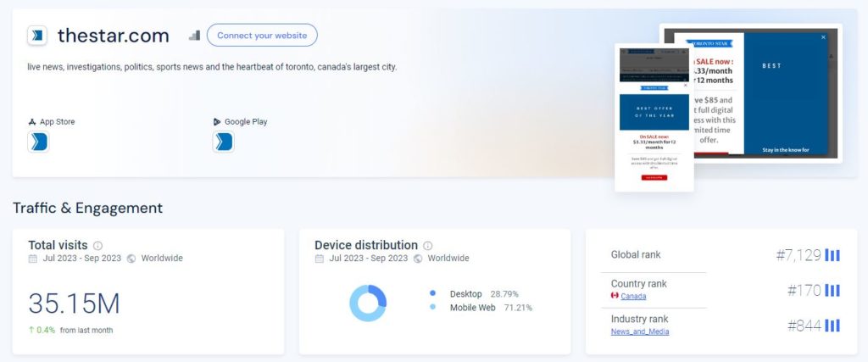Viewport: 868px width, 362px height.
Task: Click the Global rank label
Action: [636, 254]
